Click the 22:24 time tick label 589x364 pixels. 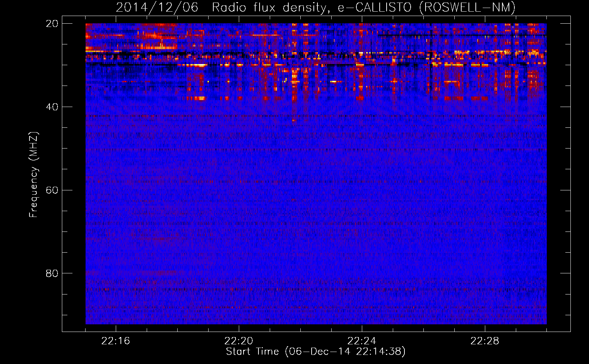pyautogui.click(x=362, y=341)
